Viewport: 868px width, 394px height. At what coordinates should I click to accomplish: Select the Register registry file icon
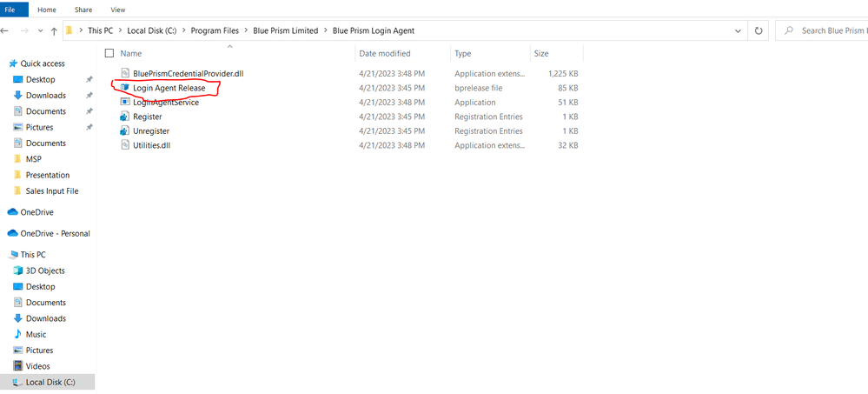coord(125,117)
